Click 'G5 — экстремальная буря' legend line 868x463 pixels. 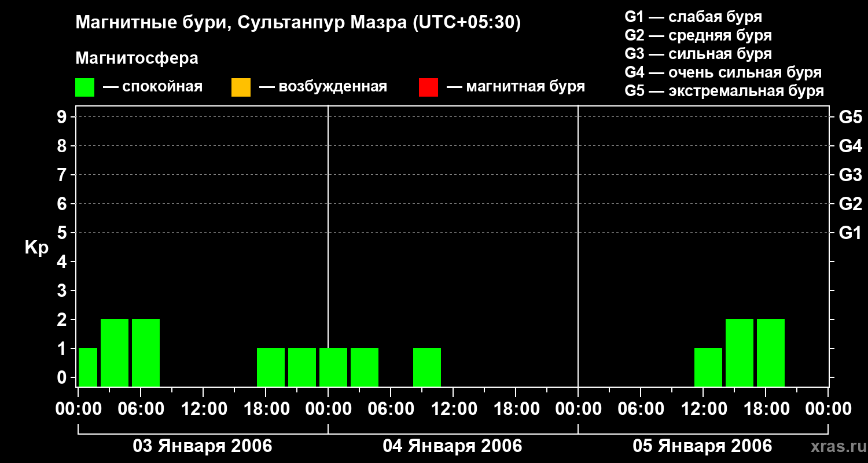pos(724,91)
